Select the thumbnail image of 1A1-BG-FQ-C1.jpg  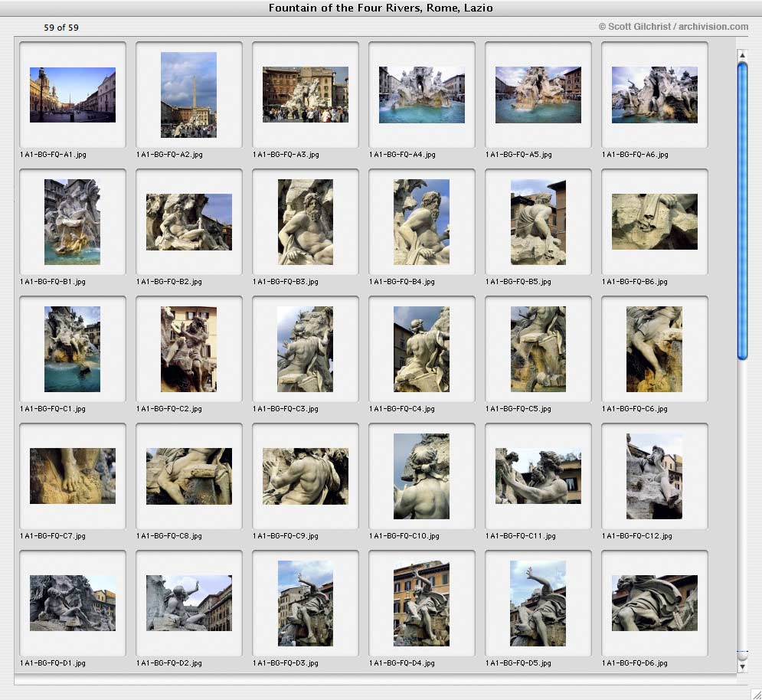click(x=73, y=349)
